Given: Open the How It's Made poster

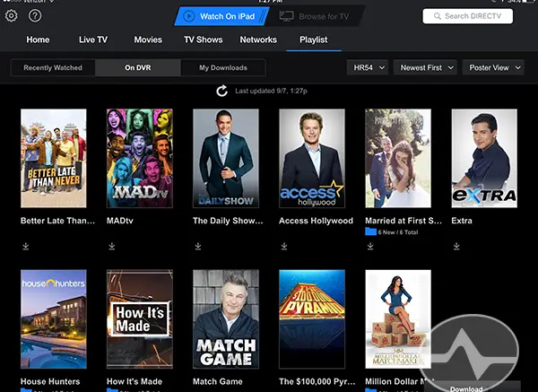Looking at the screenshot, I should pyautogui.click(x=140, y=318).
